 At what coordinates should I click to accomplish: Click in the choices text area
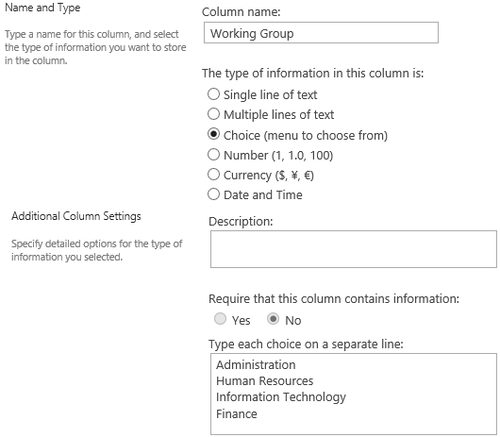pos(353,394)
